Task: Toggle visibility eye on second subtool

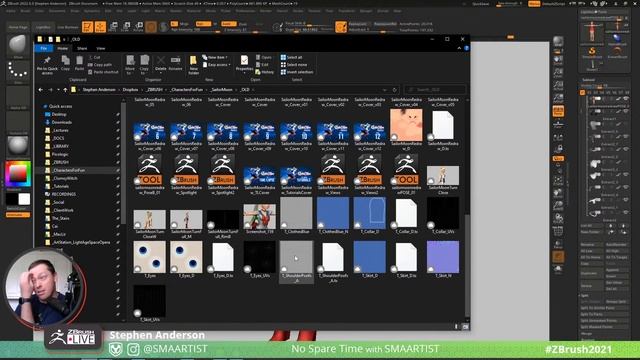Action: click(626, 111)
